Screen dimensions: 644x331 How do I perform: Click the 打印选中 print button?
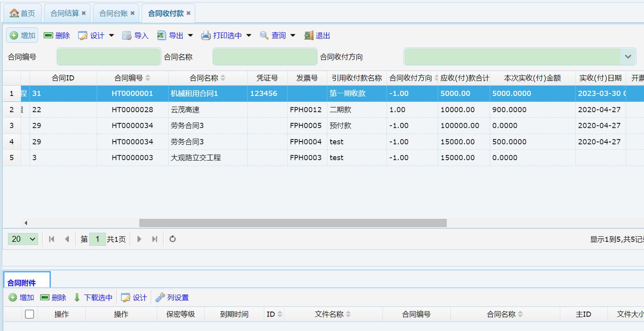[221, 36]
